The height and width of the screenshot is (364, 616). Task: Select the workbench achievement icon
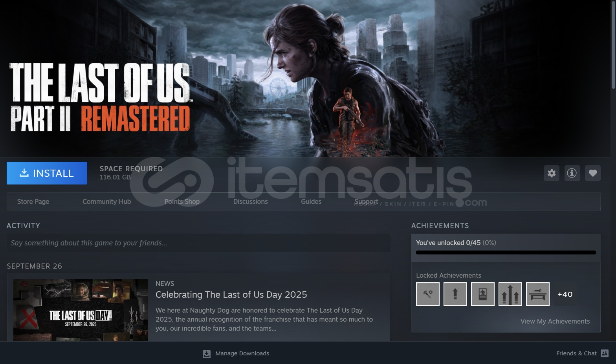click(x=538, y=294)
